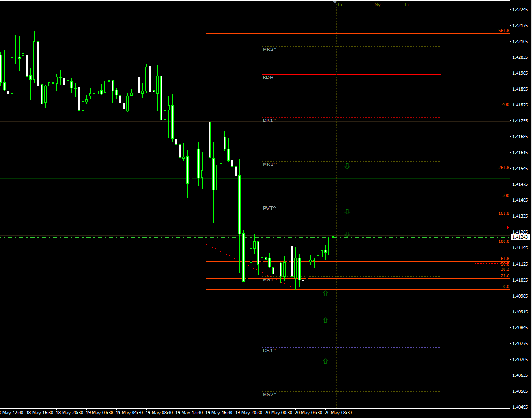This screenshot has width=532, height=418.
Task: Click the MR2^ resistance label
Action: (x=269, y=49)
